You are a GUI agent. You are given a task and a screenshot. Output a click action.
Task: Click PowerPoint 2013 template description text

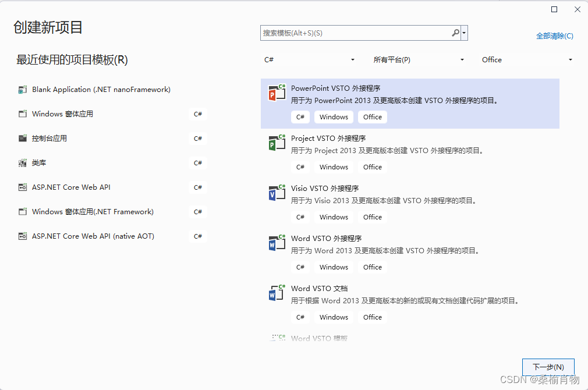[395, 101]
